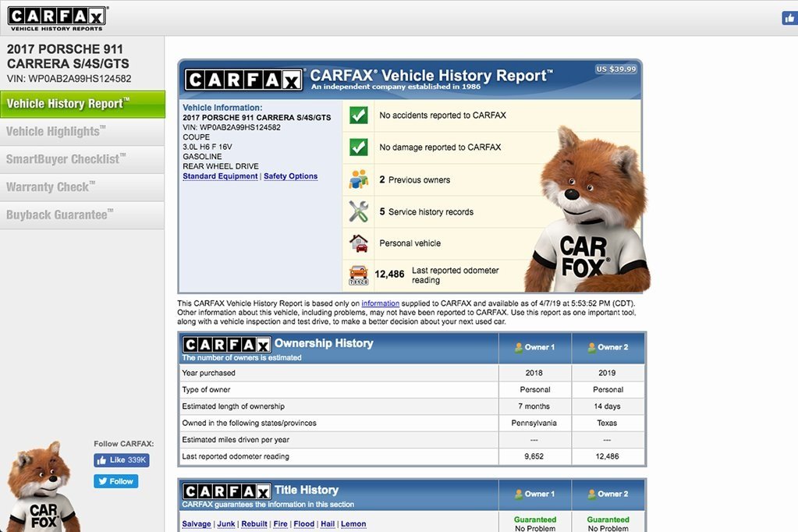Click the 'Personal vehicle' summary text
Image resolution: width=798 pixels, height=532 pixels.
410,243
